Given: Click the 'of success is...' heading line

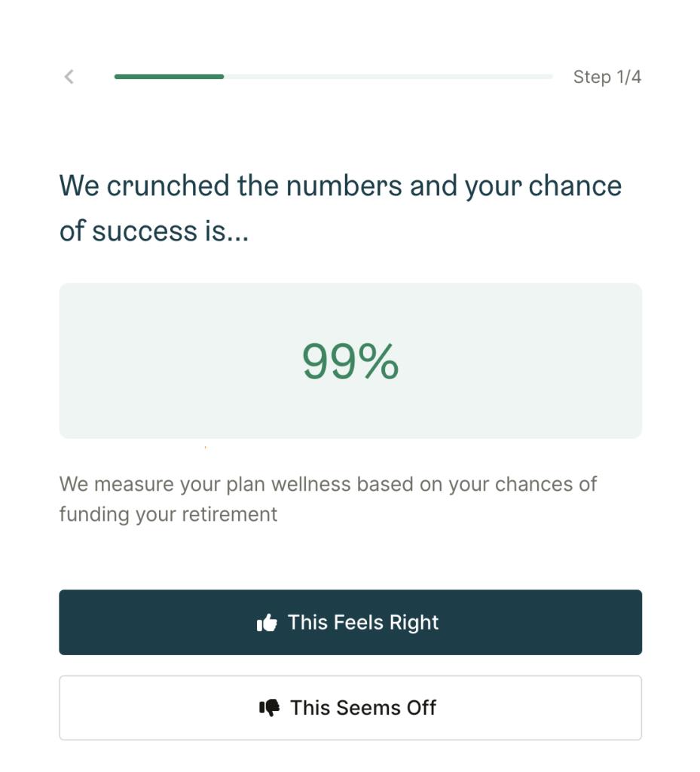Looking at the screenshot, I should pyautogui.click(x=154, y=231).
